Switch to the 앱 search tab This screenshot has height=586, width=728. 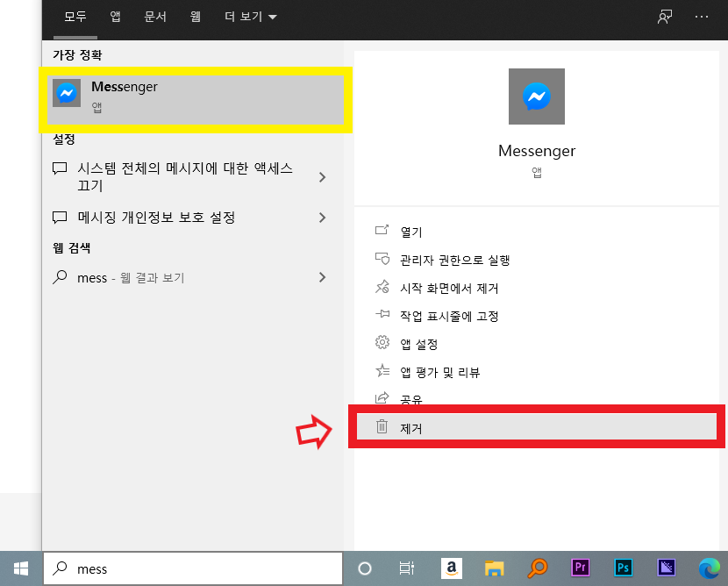click(x=115, y=17)
